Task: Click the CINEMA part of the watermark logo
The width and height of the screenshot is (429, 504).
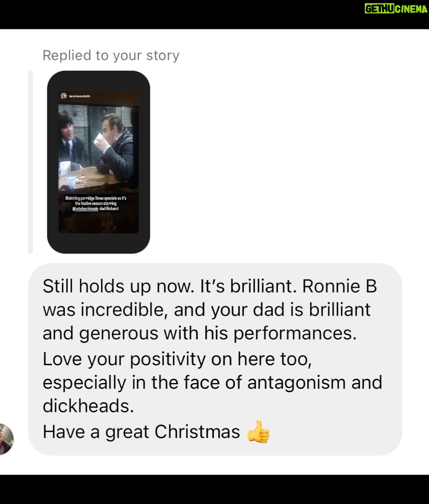Action: [411, 9]
